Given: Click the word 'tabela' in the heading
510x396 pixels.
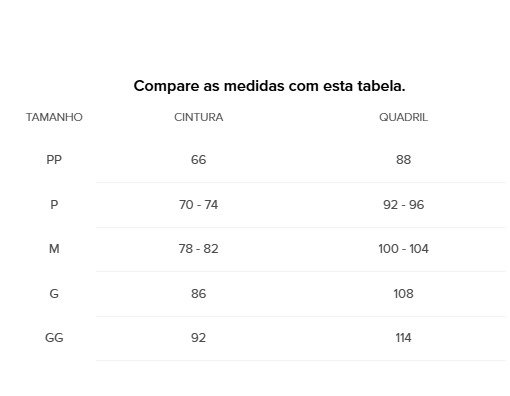Looking at the screenshot, I should tap(379, 86).
